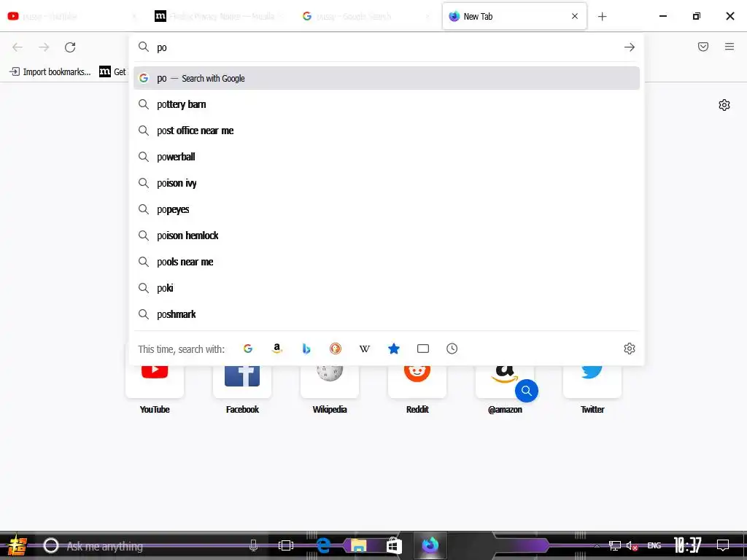The width and height of the screenshot is (747, 560).
Task: Choose 'poison hemlock' suggestion
Action: [x=387, y=236]
